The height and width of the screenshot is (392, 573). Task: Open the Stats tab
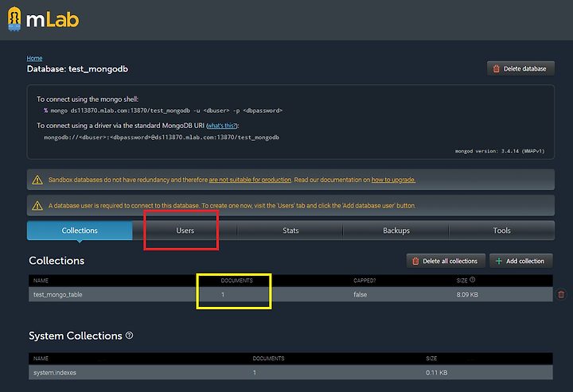click(x=290, y=231)
